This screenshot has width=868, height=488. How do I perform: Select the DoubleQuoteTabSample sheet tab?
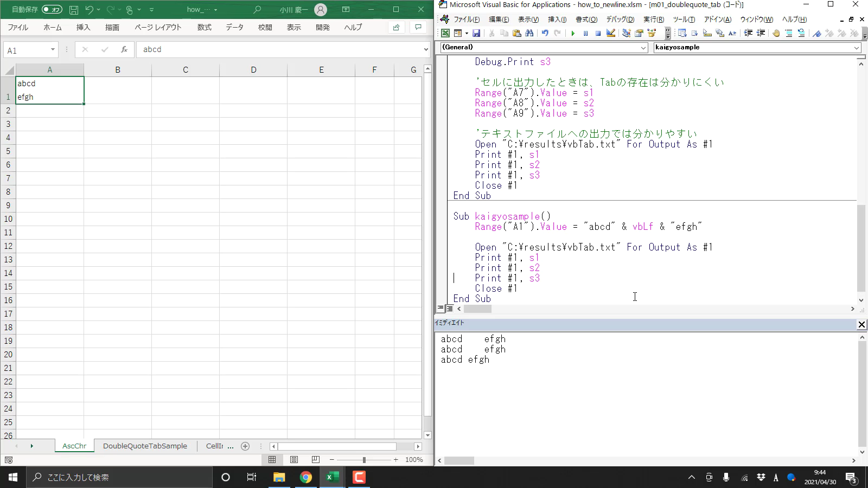tap(145, 446)
